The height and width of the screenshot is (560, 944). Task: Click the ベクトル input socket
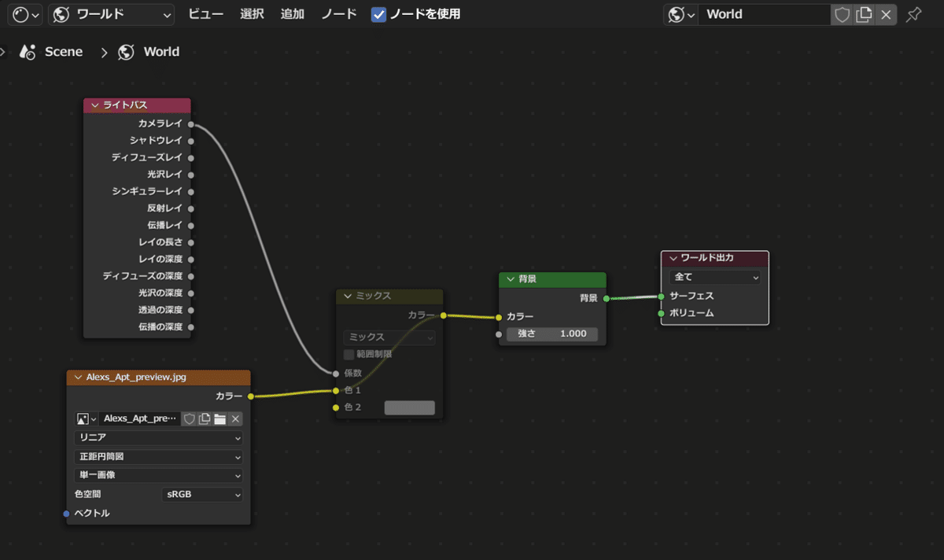click(67, 514)
